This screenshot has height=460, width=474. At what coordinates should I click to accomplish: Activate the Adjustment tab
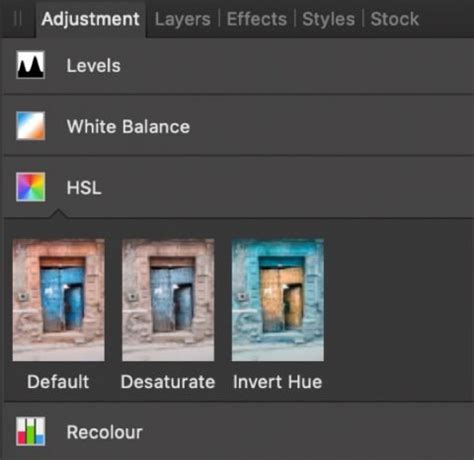click(91, 19)
